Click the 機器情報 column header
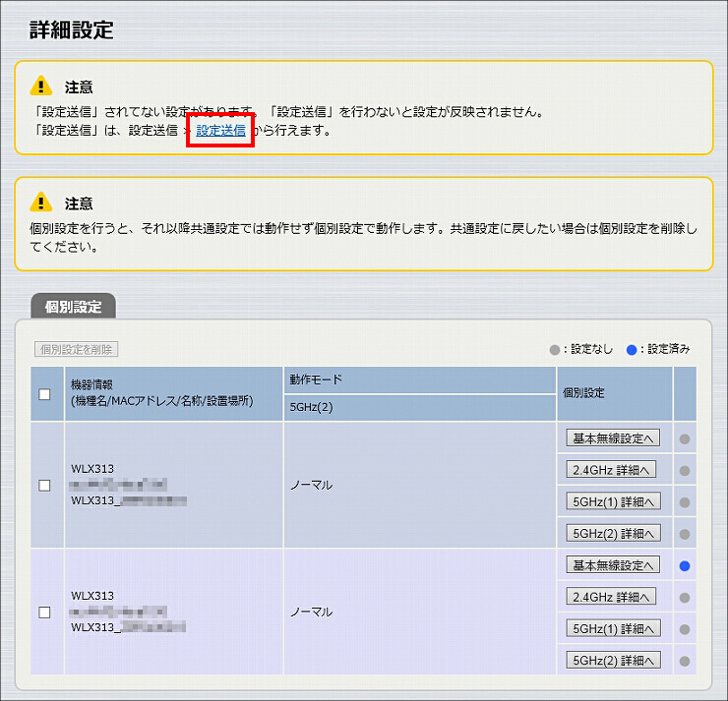 click(x=174, y=393)
